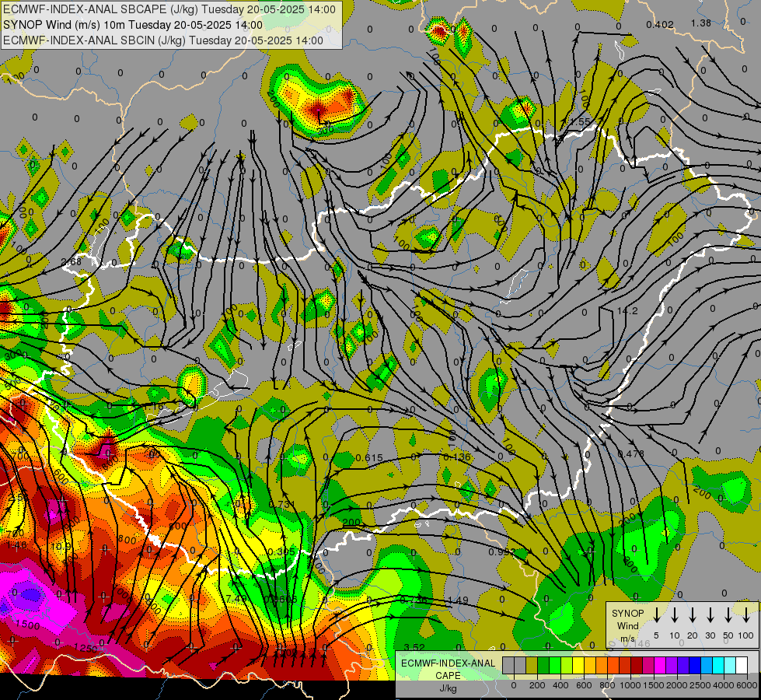Select the pure blue swatch before 2500
Viewport: 761px width, 700px height.
coord(695,665)
